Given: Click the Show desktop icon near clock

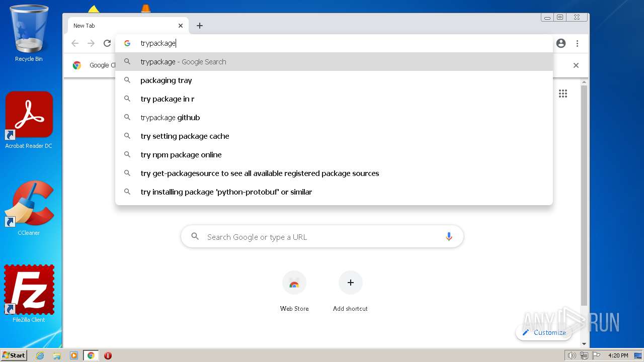Looking at the screenshot, I should click(x=638, y=355).
